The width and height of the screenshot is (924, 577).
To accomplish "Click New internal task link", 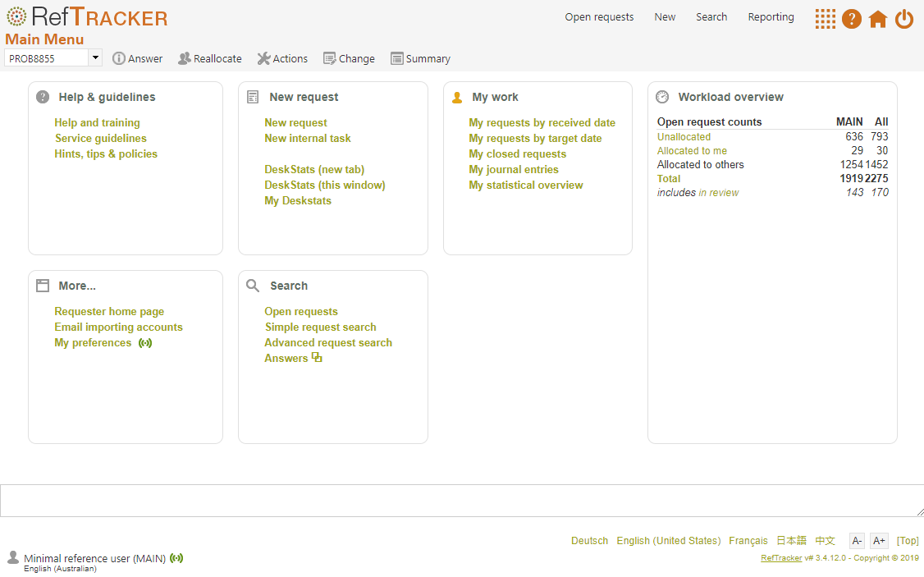I will 308,138.
